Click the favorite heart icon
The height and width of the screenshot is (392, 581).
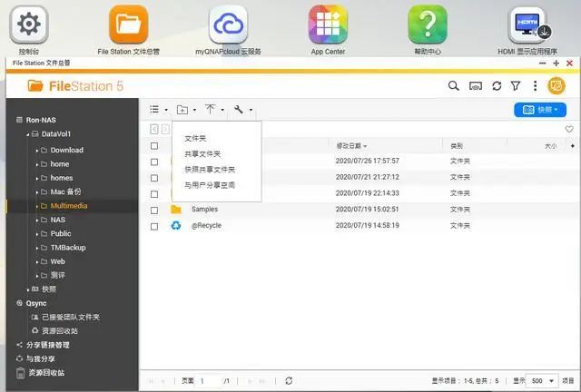click(x=569, y=129)
